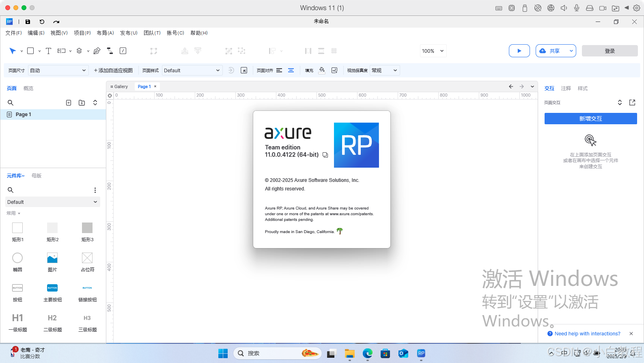Open Microsoft Edge from the taskbar
Viewport: 644px width, 363px height.
[x=368, y=353]
